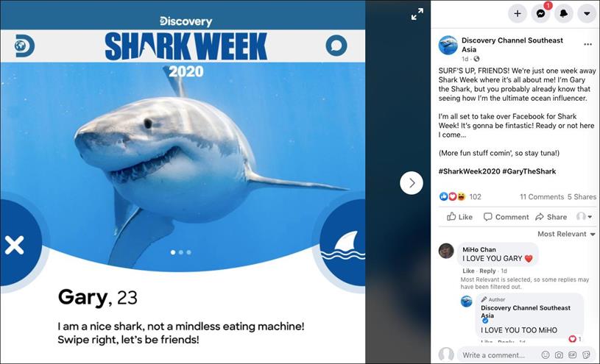
Task: Expand the Most Relevant comment sort
Action: tap(566, 234)
